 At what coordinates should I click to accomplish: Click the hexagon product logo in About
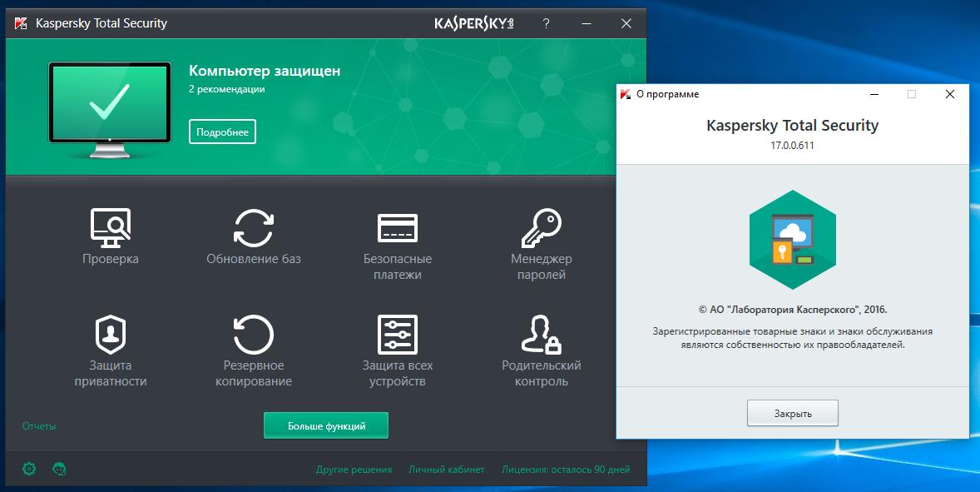(793, 240)
